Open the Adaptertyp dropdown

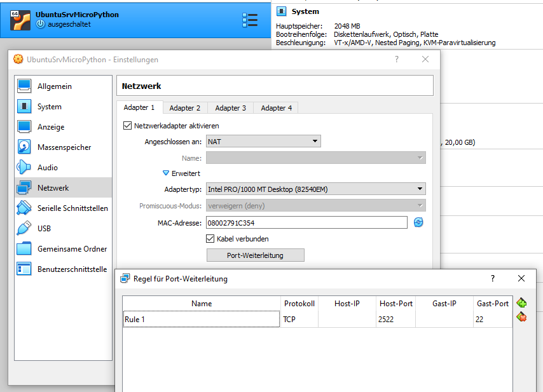316,189
